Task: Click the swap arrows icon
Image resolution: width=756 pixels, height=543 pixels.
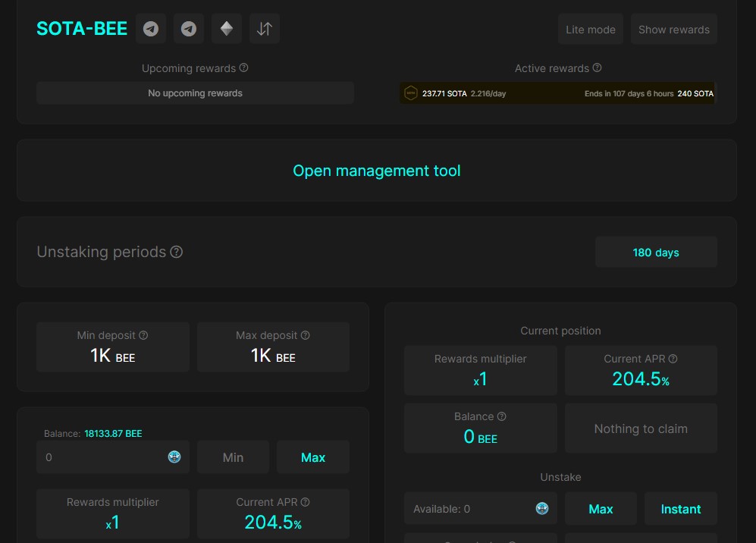Action: [264, 29]
